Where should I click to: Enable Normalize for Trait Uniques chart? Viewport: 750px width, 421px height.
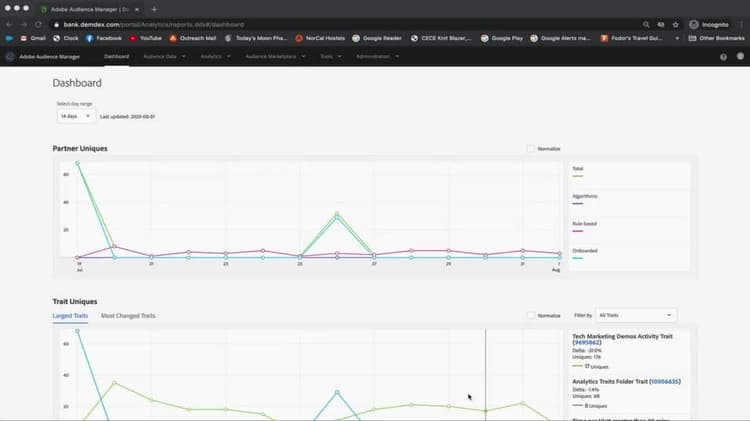click(x=530, y=316)
